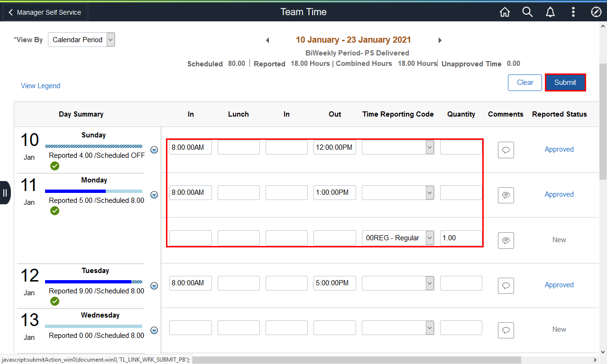This screenshot has width=607, height=364.
Task: Open Notifications bell icon
Action: (550, 12)
